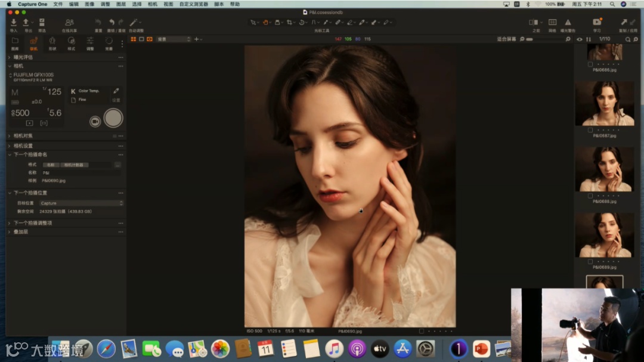Select the Keystone tool

314,23
